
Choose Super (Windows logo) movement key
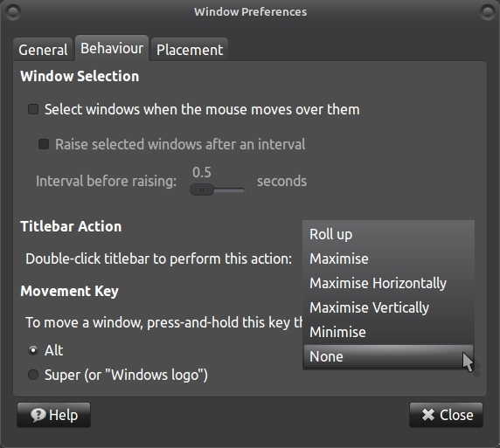[33, 375]
